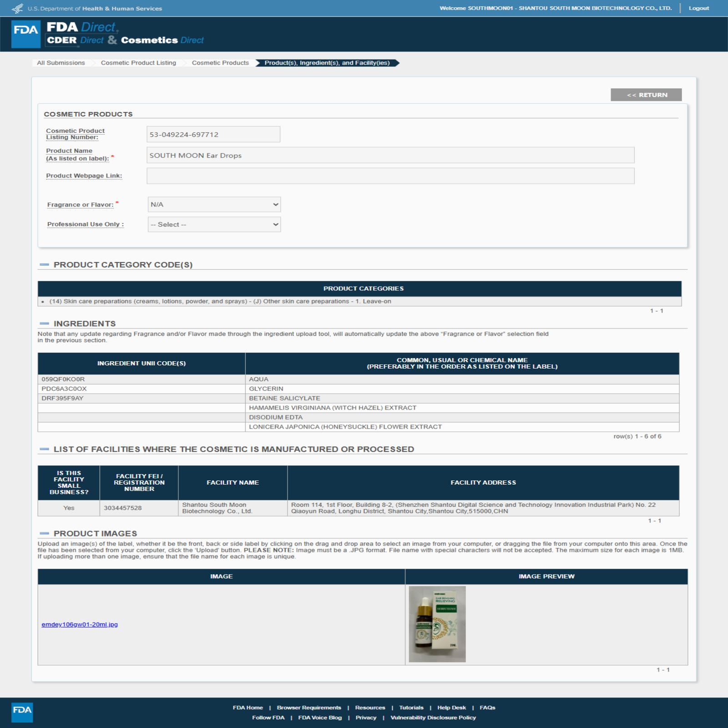Open the FAQs footer link
The height and width of the screenshot is (728, 728).
(487, 708)
